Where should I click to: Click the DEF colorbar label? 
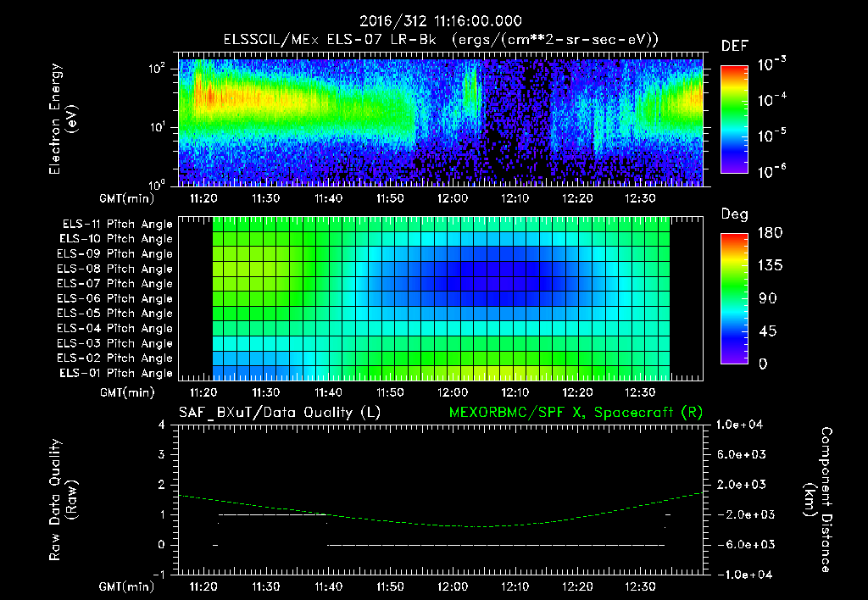735,46
